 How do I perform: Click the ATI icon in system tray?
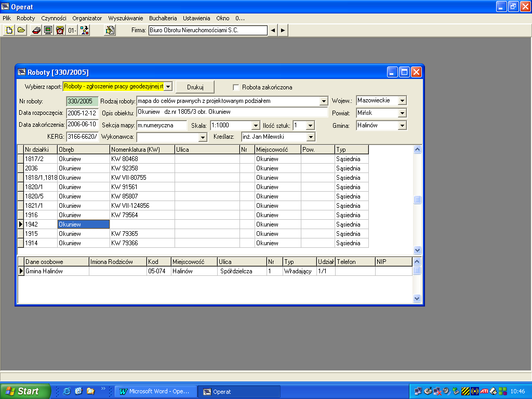click(484, 391)
